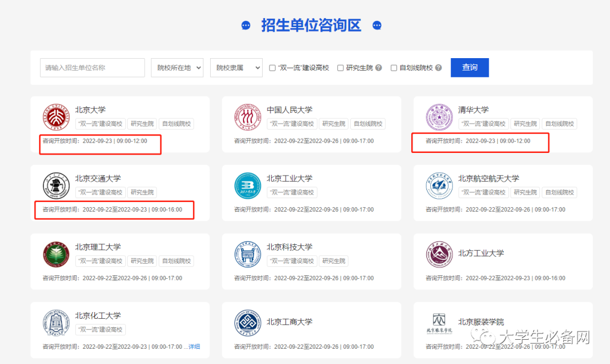610x364 pixels.
Task: Click the Peking University logo
Action: pos(56,117)
